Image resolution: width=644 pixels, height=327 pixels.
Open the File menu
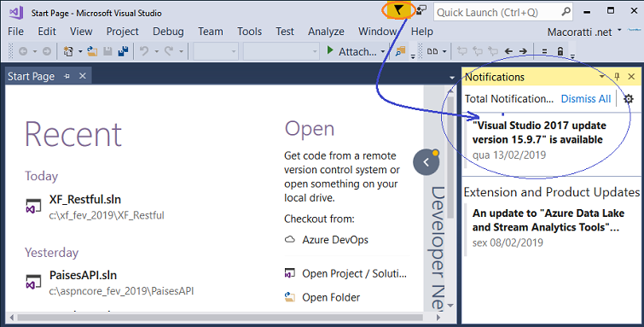coord(15,32)
